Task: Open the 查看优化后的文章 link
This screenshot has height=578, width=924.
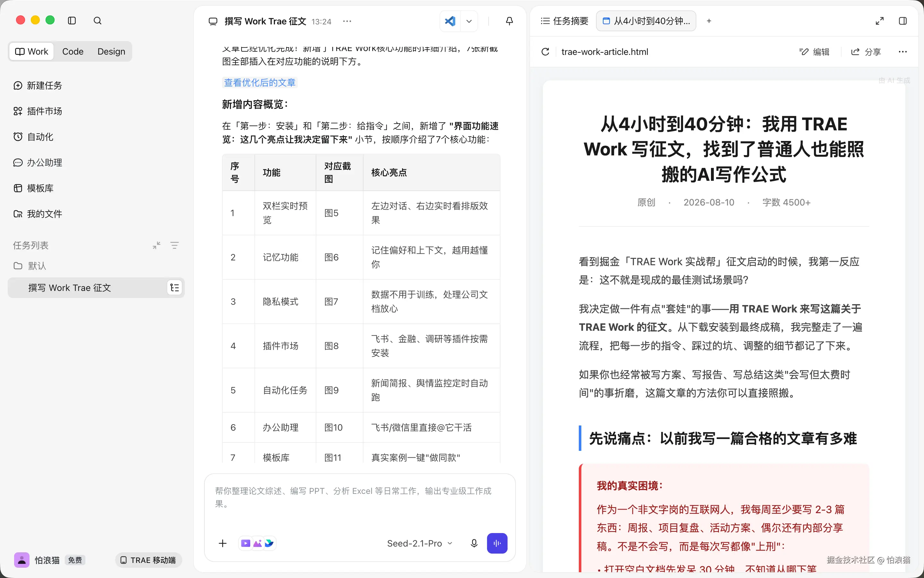Action: click(x=260, y=83)
